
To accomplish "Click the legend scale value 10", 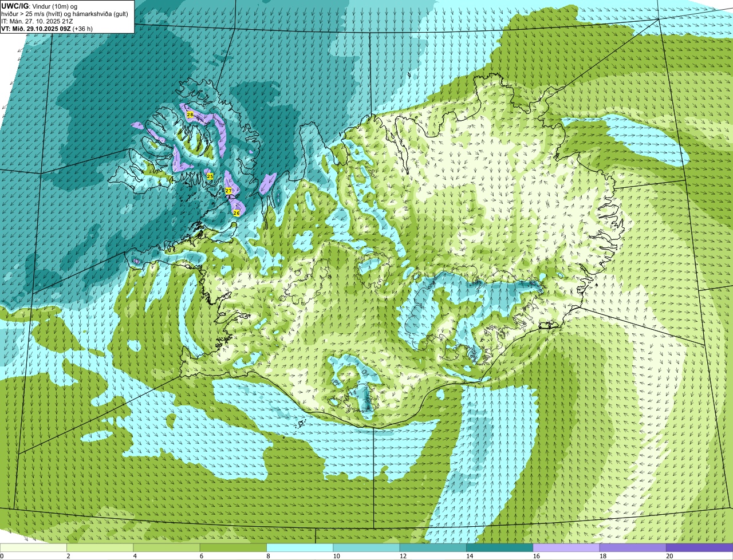I will 337,556.
